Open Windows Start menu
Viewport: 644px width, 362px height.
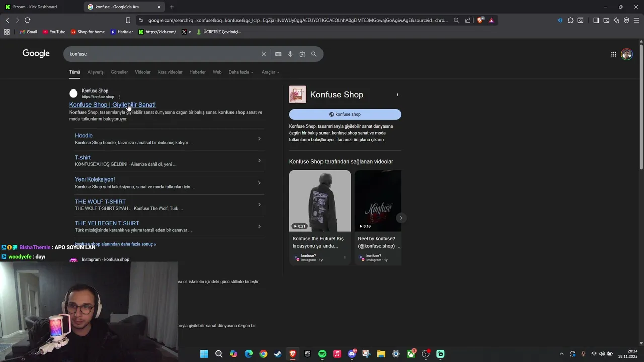(204, 354)
